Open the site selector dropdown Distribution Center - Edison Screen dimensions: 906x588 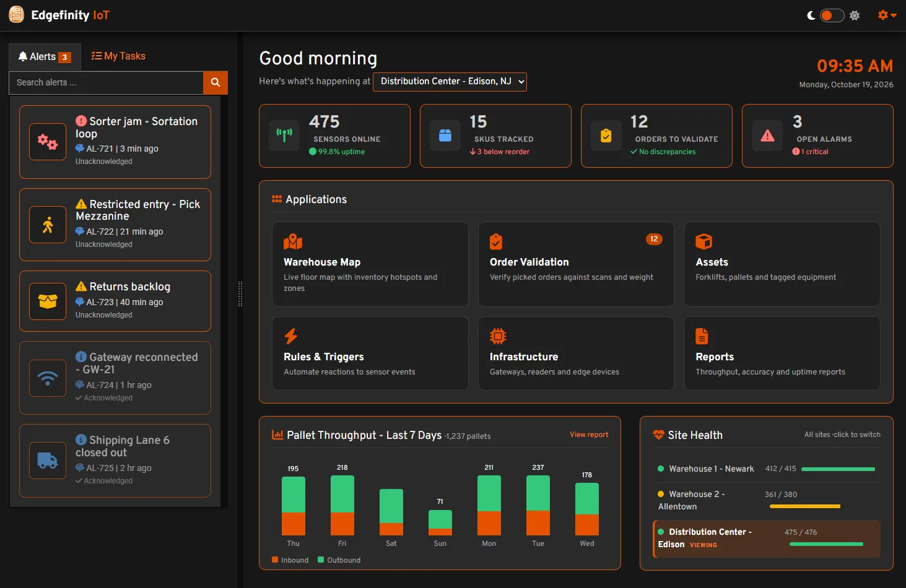click(x=450, y=82)
